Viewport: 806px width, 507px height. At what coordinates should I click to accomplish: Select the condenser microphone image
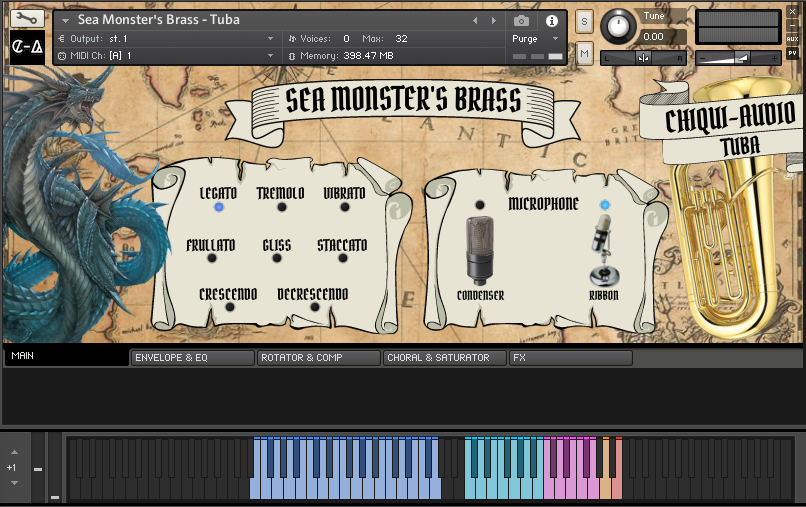pyautogui.click(x=480, y=250)
